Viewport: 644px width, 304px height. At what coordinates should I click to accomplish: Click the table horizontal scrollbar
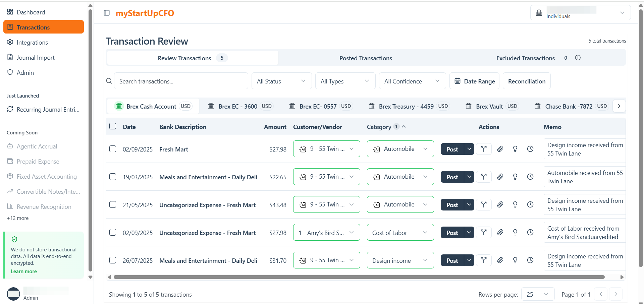[359, 277]
